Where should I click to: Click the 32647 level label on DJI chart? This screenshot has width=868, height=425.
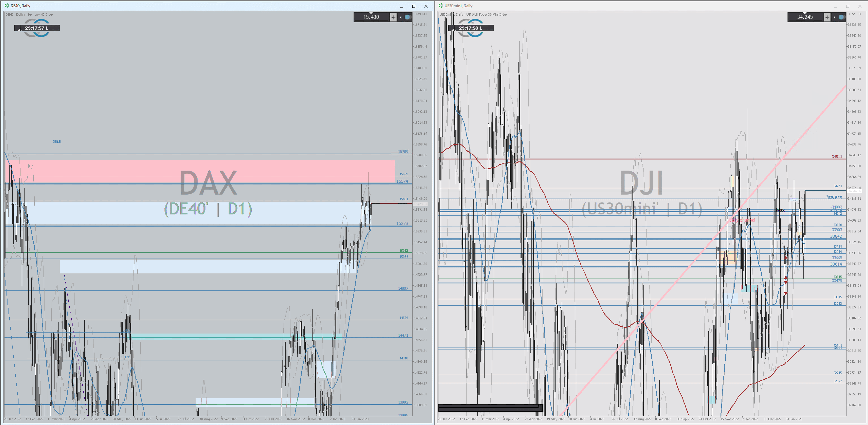pyautogui.click(x=837, y=381)
